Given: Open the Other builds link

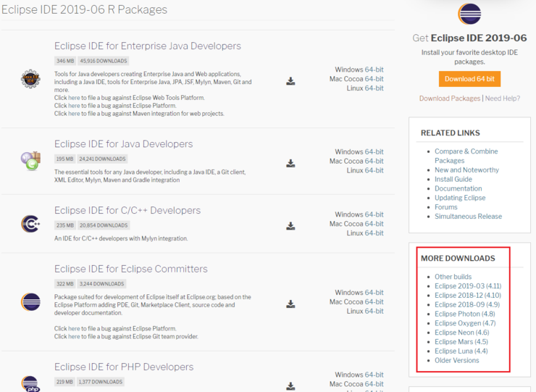Looking at the screenshot, I should (453, 277).
